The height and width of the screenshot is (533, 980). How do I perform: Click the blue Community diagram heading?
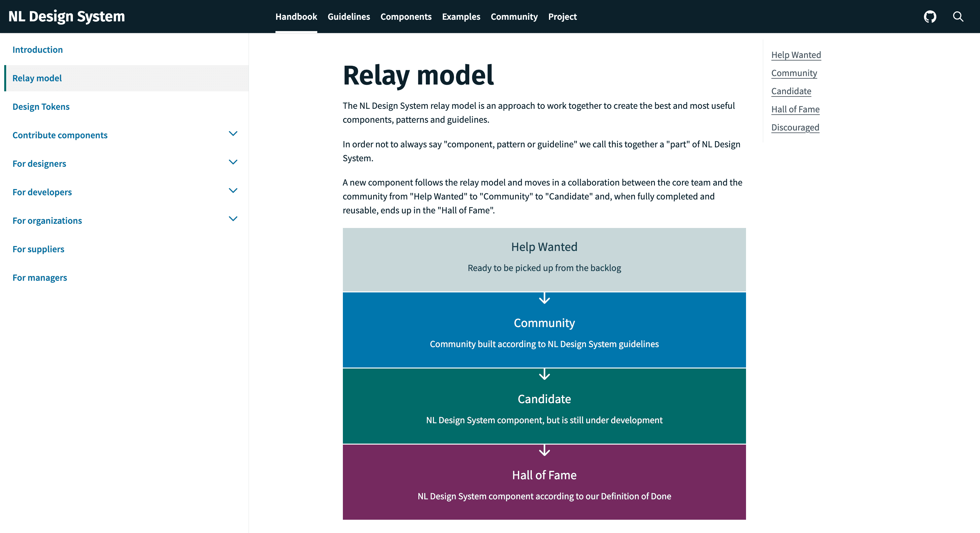(544, 323)
